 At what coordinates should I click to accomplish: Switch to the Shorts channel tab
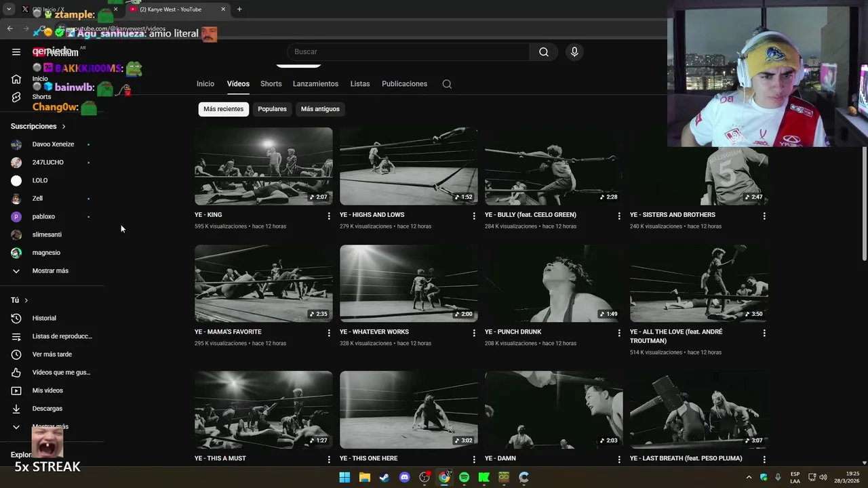tap(271, 84)
